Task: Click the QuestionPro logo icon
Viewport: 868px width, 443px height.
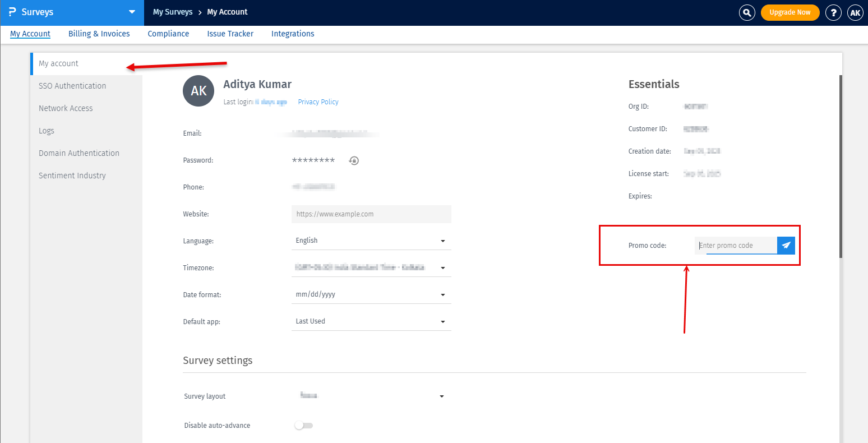Action: (12, 12)
